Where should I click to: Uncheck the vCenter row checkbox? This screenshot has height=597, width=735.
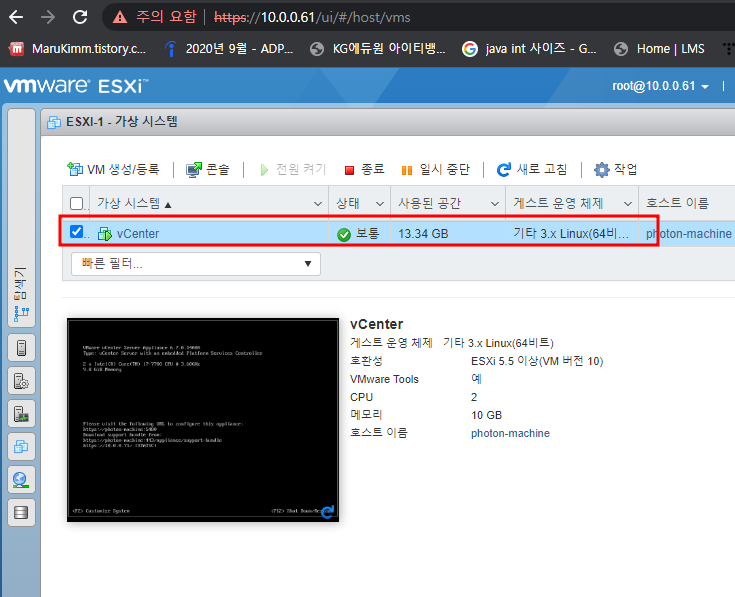coord(76,231)
